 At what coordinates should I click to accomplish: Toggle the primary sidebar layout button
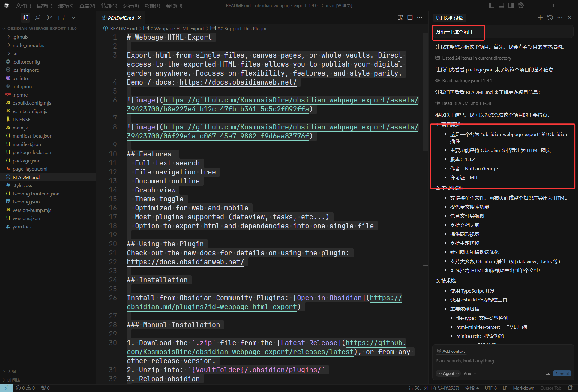[491, 5]
